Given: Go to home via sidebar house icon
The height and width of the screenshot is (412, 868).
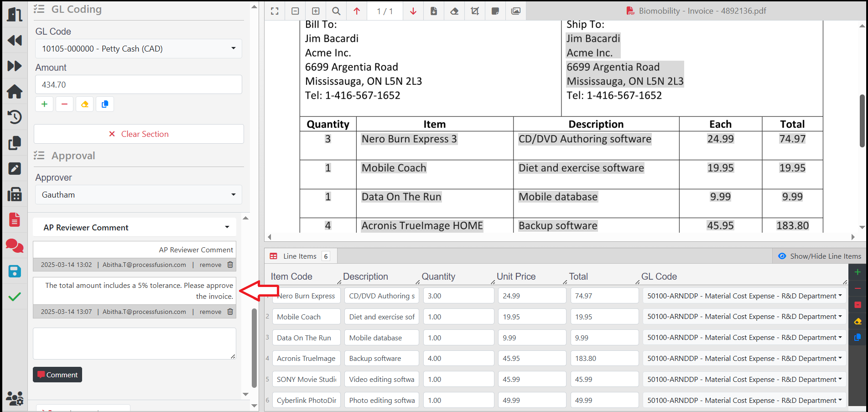Looking at the screenshot, I should [15, 91].
